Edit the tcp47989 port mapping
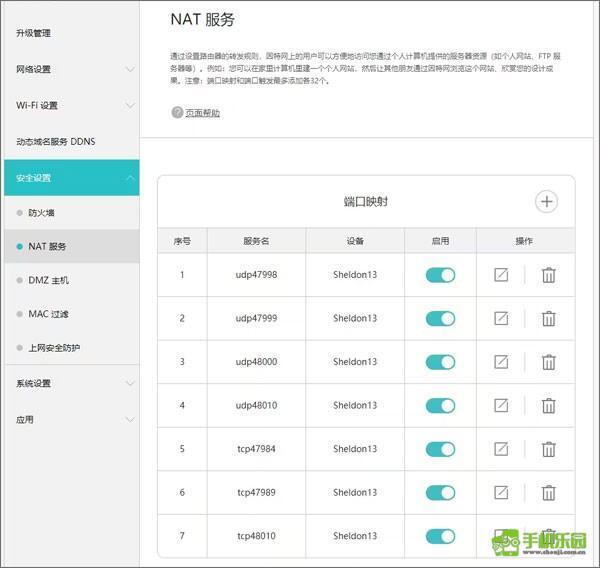 (x=502, y=492)
